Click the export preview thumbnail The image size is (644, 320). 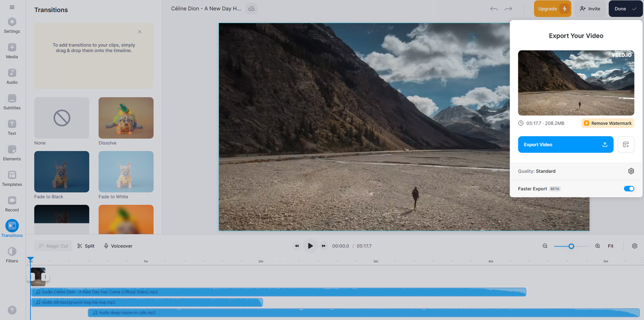[576, 83]
